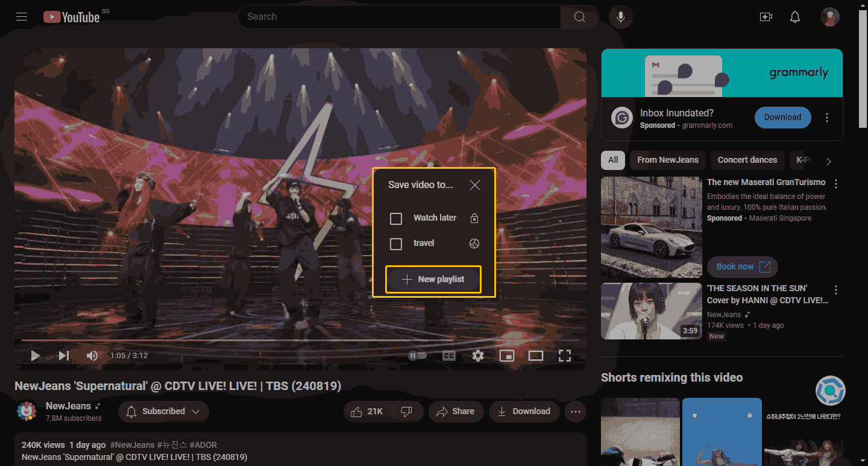Open options for SEASON IN THE SUN video
The height and width of the screenshot is (466, 868).
[x=836, y=289]
